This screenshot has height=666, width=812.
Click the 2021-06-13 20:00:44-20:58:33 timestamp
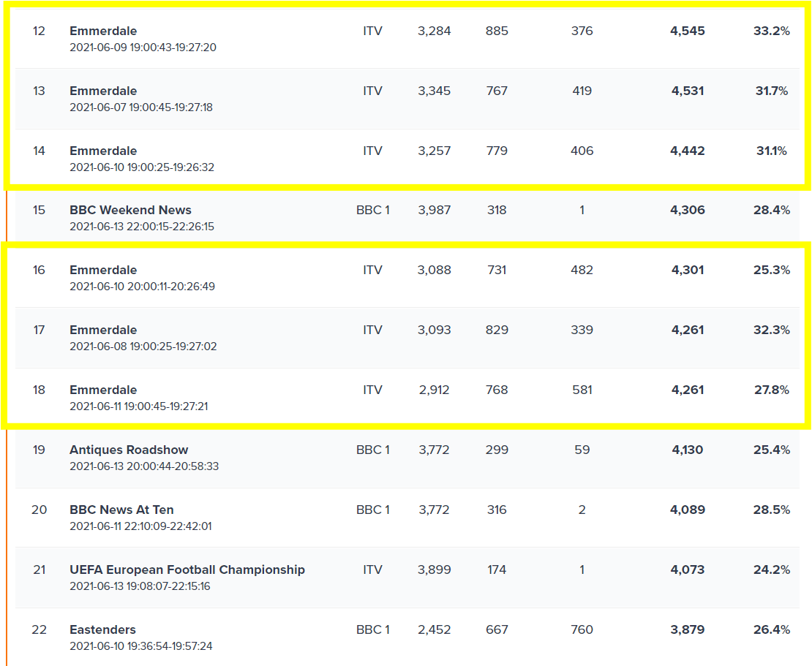144,466
